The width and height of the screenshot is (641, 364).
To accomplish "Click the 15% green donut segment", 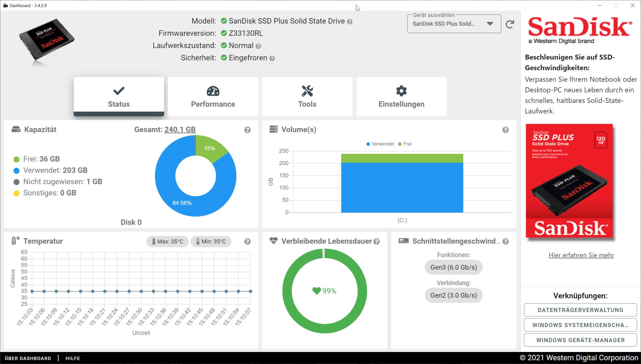I will (210, 148).
